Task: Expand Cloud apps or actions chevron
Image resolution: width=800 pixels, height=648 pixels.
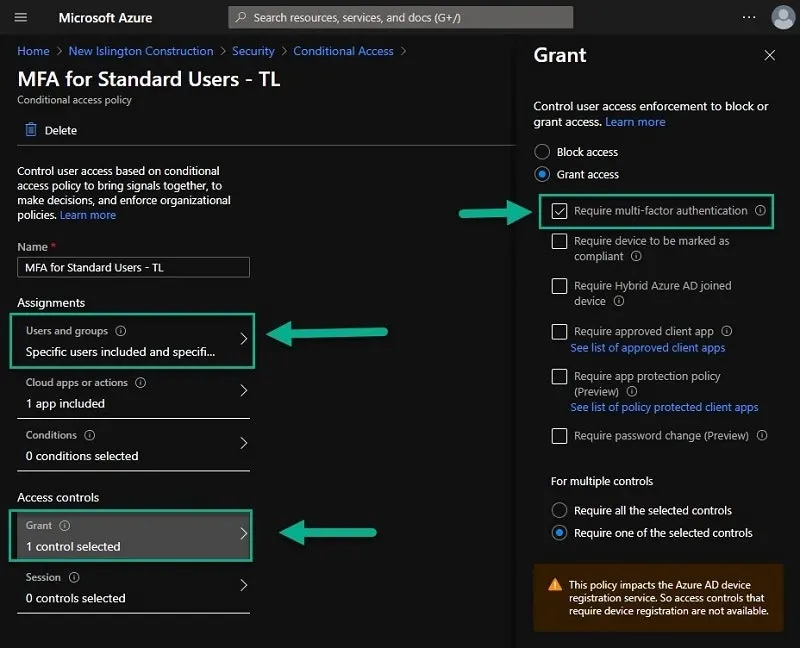Action: (x=243, y=390)
